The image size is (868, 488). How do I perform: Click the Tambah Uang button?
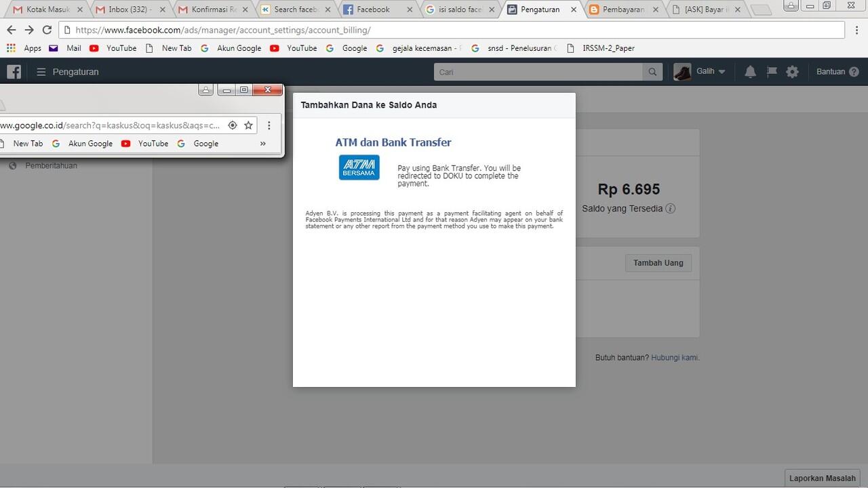coord(658,263)
